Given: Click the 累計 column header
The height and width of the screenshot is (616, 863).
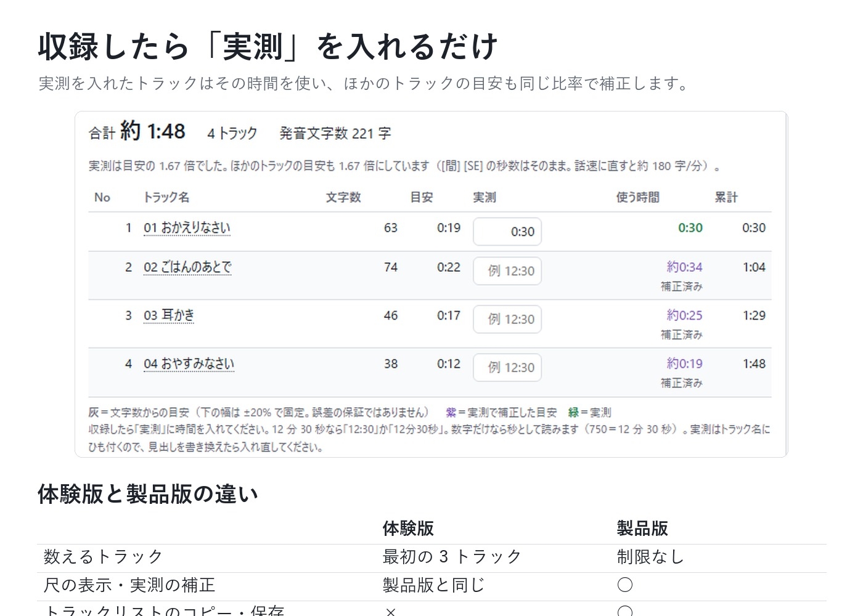Looking at the screenshot, I should click(x=726, y=197).
